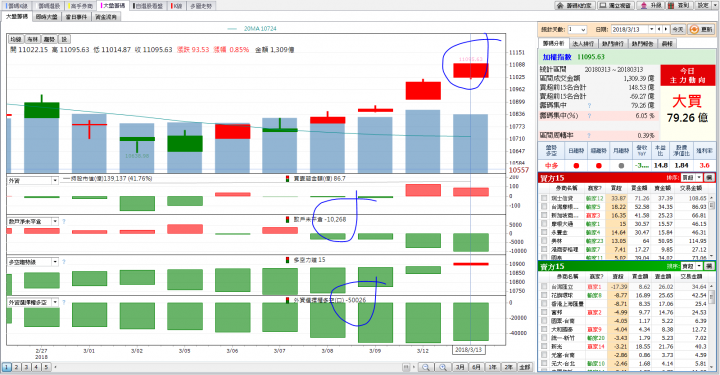Click the button right of 買方15 sort dropdown
This screenshot has width=720, height=375.
[x=709, y=178]
